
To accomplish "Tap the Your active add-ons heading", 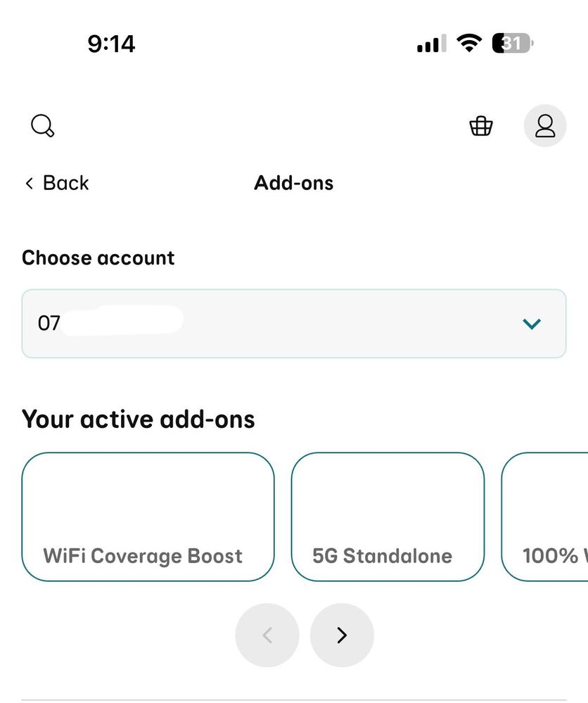I will [139, 419].
